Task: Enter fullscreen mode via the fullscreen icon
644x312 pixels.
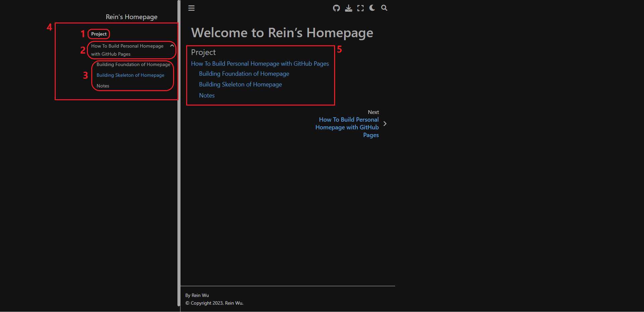Action: click(x=360, y=8)
